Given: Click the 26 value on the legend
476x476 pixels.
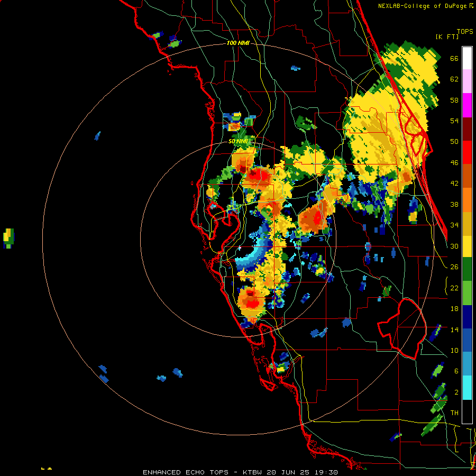Looking at the screenshot, I should coord(454,267).
